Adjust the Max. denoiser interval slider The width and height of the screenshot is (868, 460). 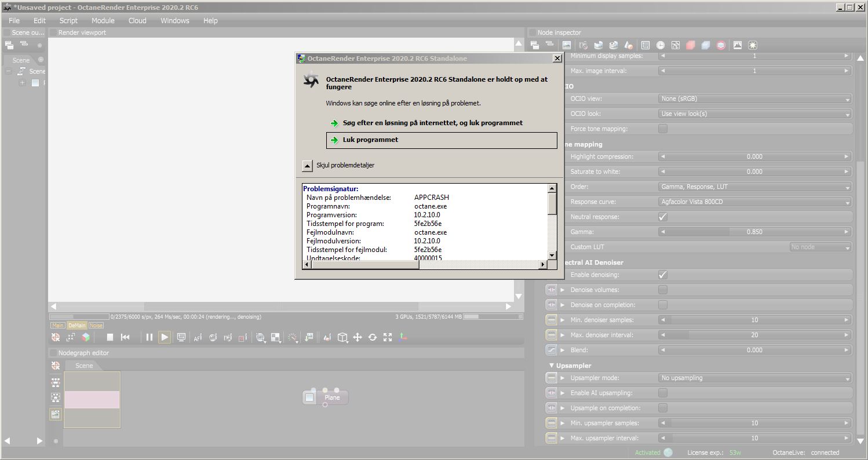[755, 335]
